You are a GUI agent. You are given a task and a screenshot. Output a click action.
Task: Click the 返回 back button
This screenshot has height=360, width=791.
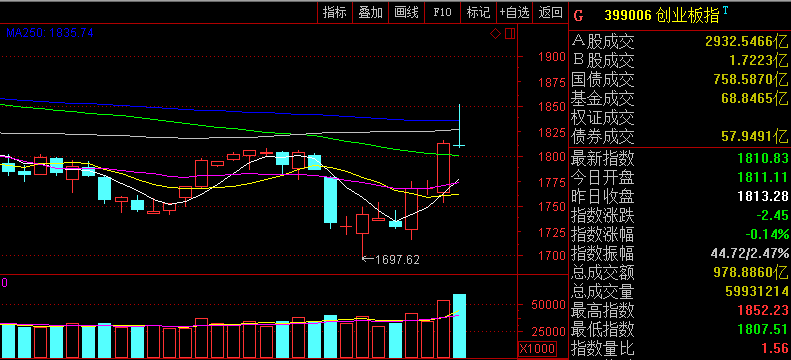point(550,13)
